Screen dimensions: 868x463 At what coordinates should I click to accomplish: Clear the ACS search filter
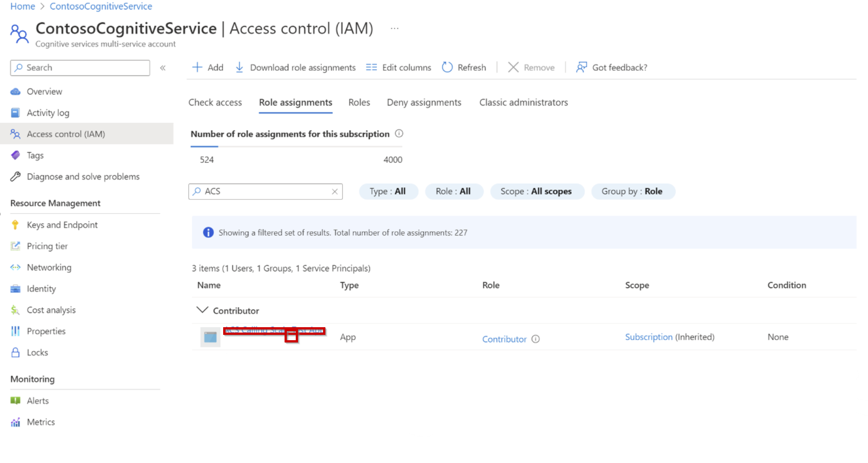tap(335, 191)
